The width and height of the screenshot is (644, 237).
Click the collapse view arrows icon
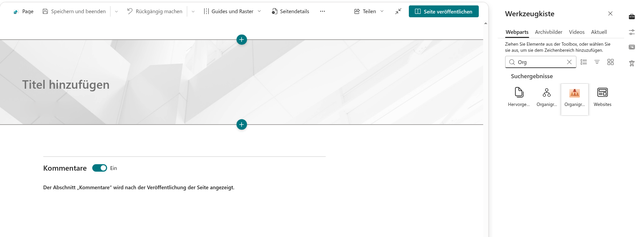coord(398,12)
